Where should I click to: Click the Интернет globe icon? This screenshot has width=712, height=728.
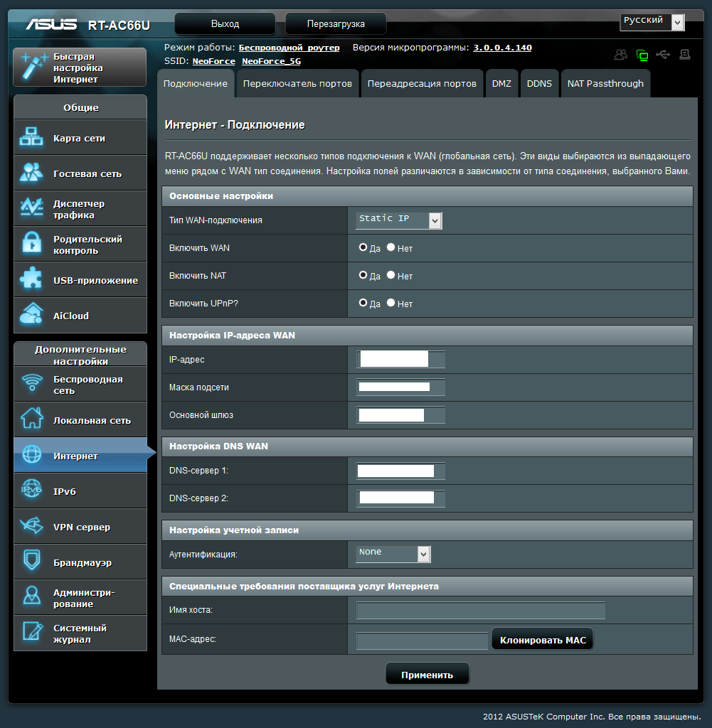(31, 454)
